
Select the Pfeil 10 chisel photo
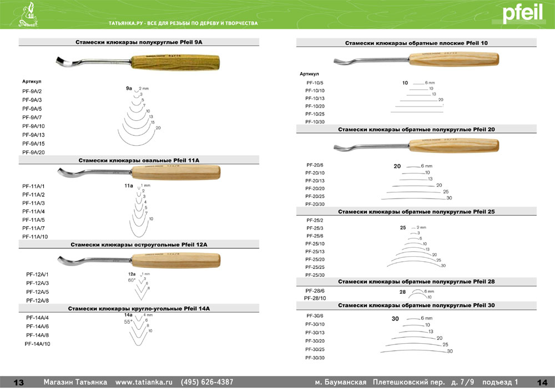tap(416, 59)
